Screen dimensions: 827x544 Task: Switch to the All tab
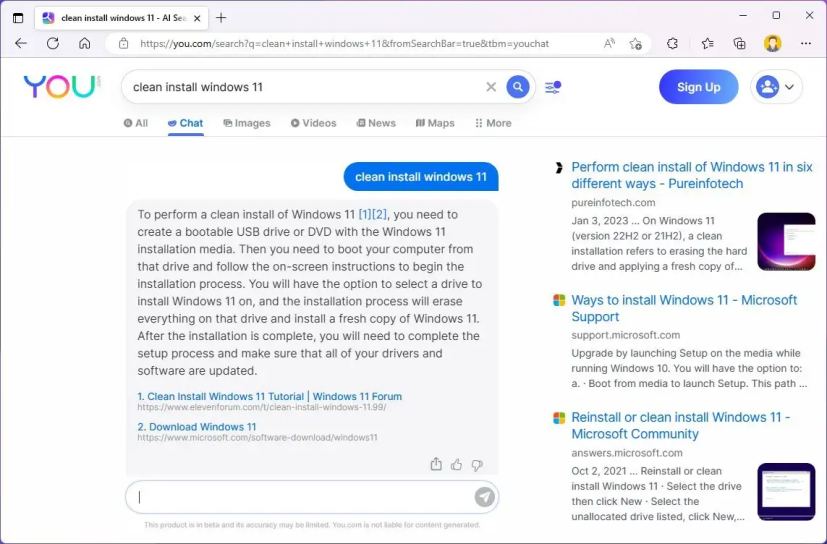pos(136,123)
